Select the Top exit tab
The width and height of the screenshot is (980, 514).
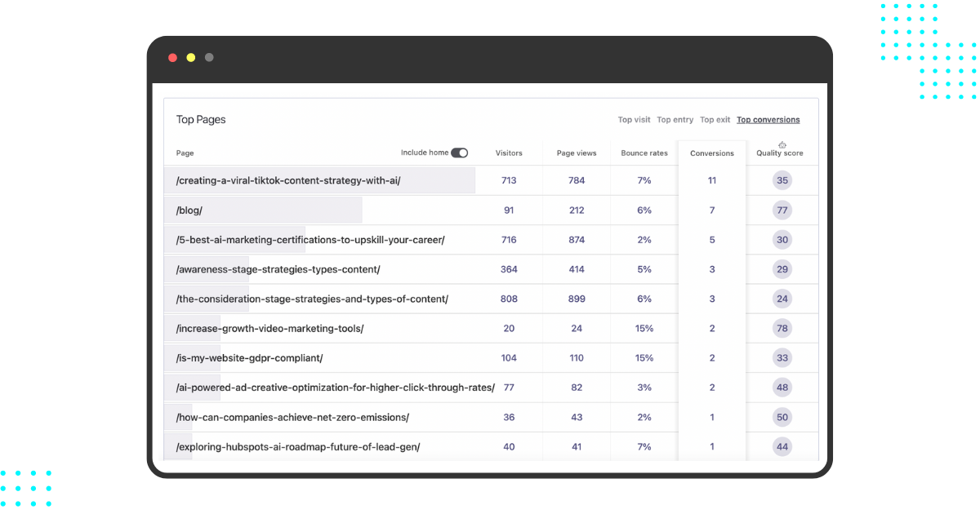click(715, 119)
